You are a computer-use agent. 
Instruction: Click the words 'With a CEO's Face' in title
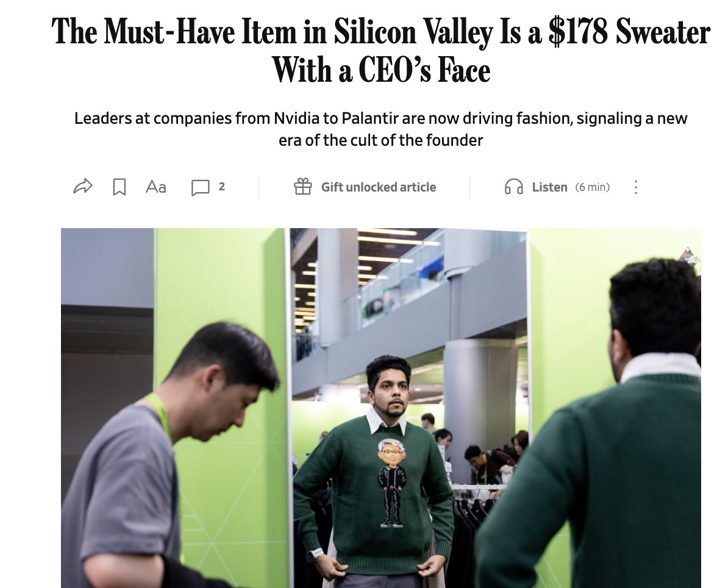pos(381,70)
